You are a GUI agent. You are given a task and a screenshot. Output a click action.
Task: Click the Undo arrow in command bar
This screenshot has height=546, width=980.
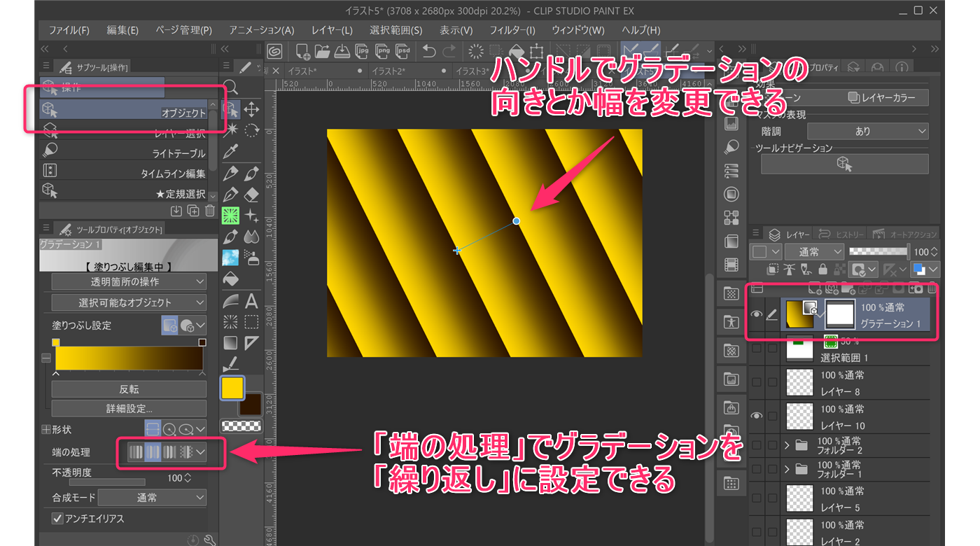tap(429, 51)
